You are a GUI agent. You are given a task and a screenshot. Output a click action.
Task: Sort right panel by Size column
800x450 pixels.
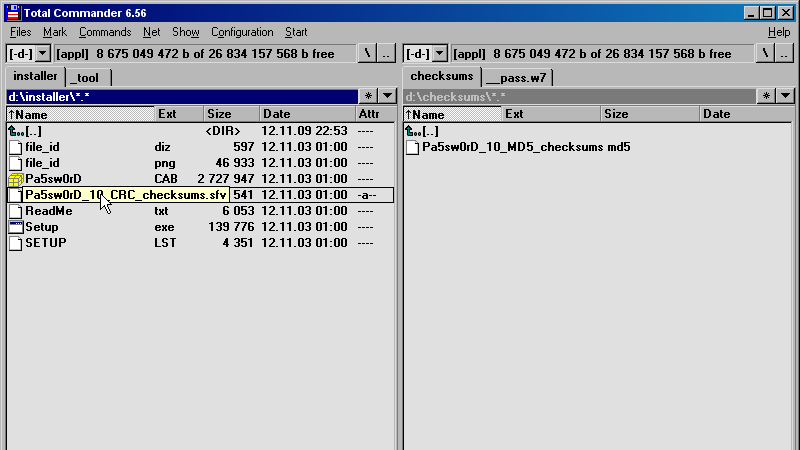tap(650, 114)
